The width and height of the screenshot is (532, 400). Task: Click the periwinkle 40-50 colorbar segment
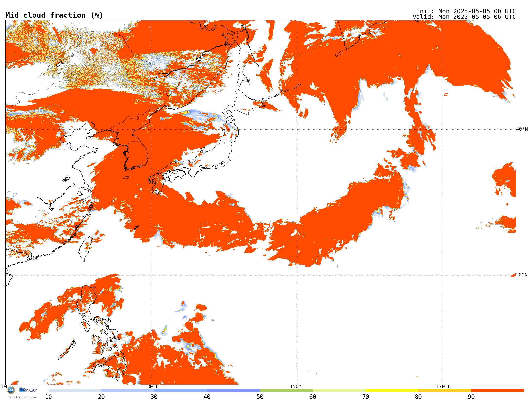coord(233,391)
